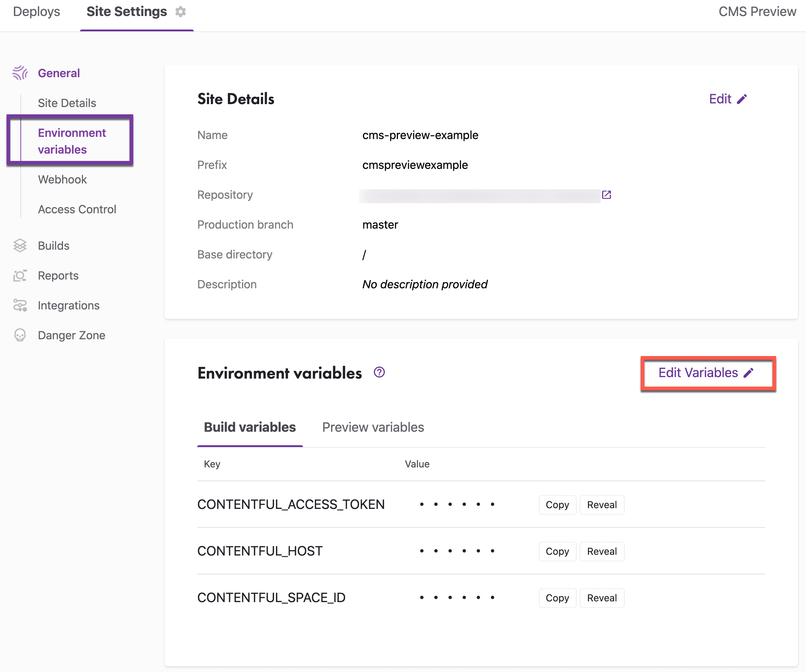The image size is (806, 672).
Task: Click the Integrations icon in sidebar
Action: [x=20, y=305]
